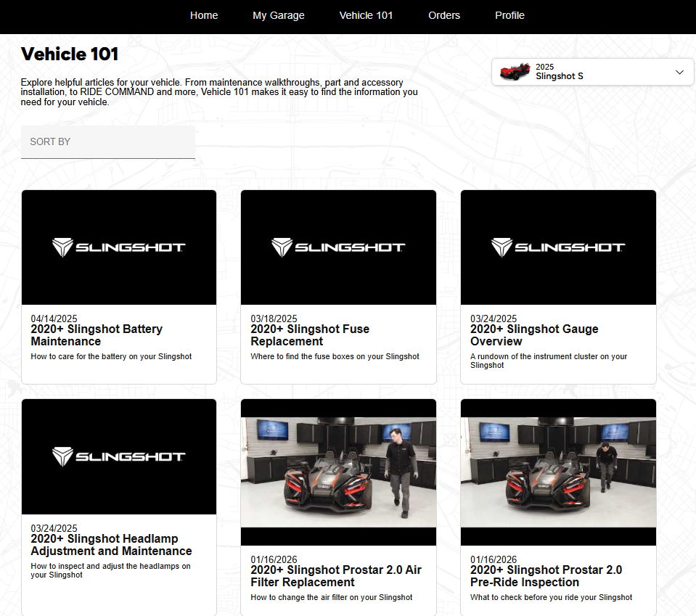Click 'How to change the air filter' description
Image resolution: width=696 pixels, height=616 pixels.
(x=331, y=597)
